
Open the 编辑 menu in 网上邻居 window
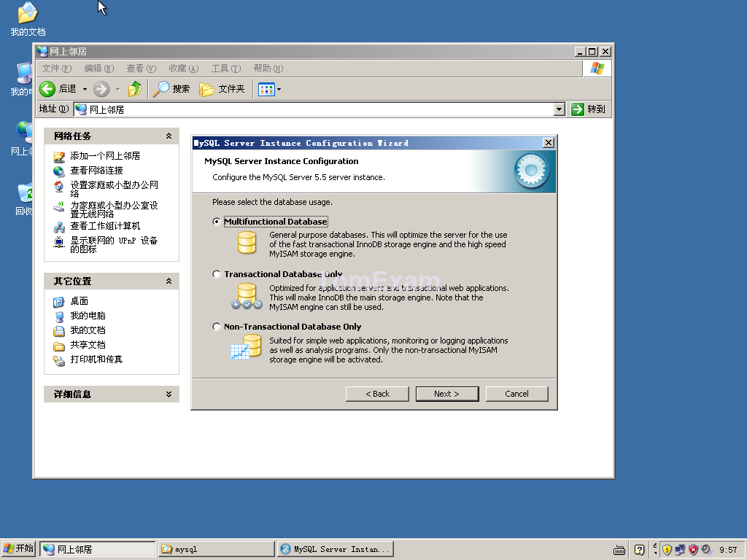[x=99, y=69]
